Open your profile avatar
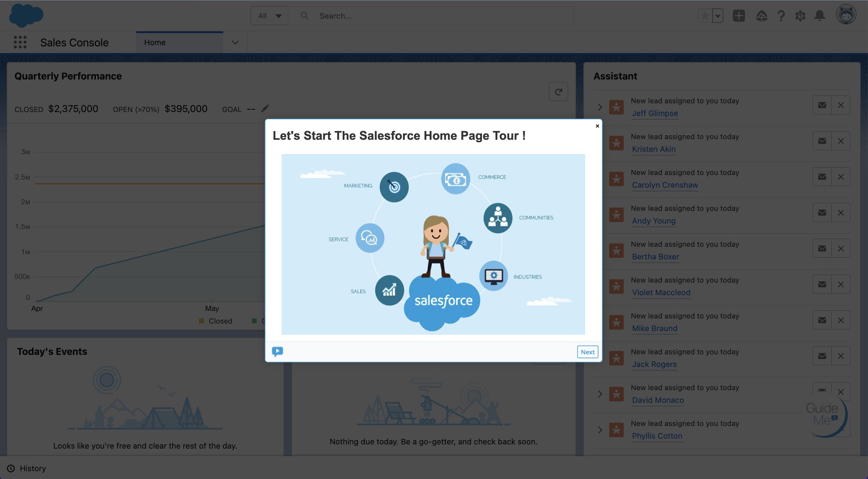This screenshot has width=868, height=479. (x=846, y=15)
